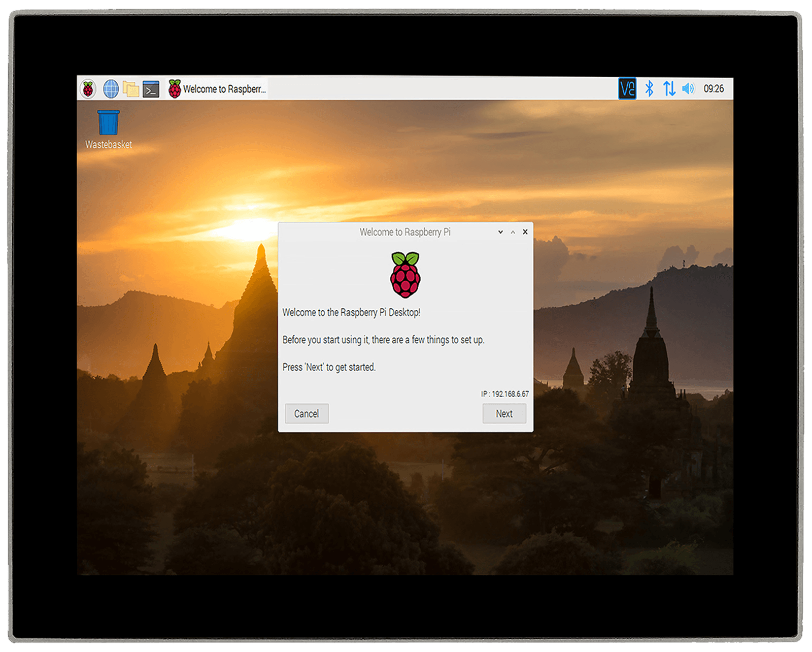
Task: Close the Welcome to Raspberry Pi dialog
Action: tap(525, 232)
